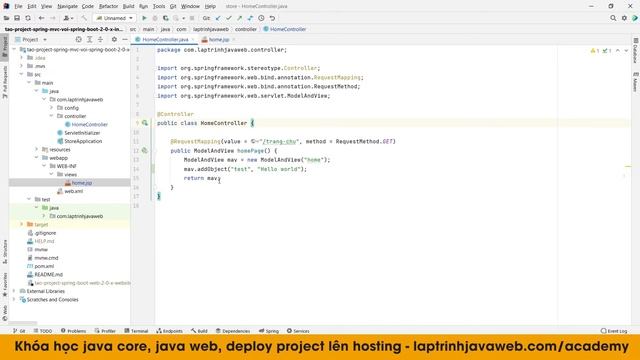The height and width of the screenshot is (360, 640).
Task: Click the Git Show History clock icon
Action: coord(261,18)
